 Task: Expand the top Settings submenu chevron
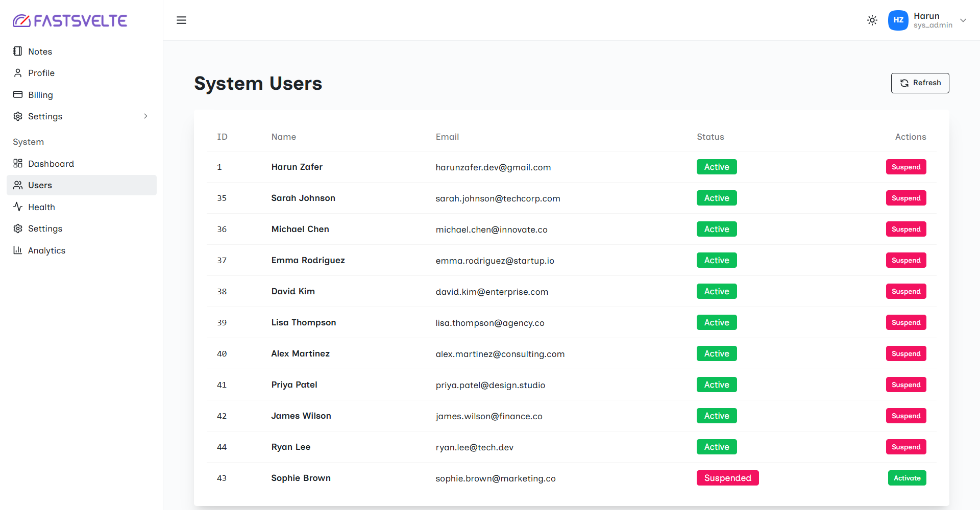pos(145,116)
